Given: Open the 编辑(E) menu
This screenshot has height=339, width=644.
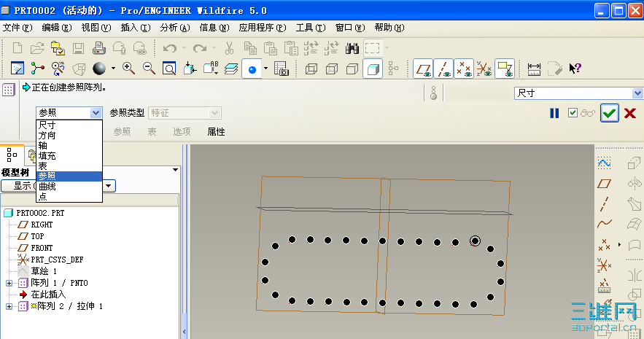Looking at the screenshot, I should tap(57, 28).
